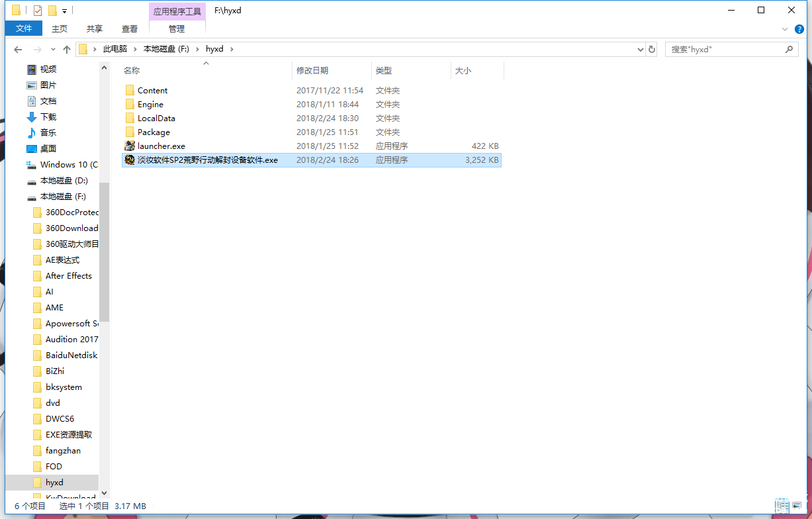Open recent locations dropdown
812x519 pixels.
(54, 50)
